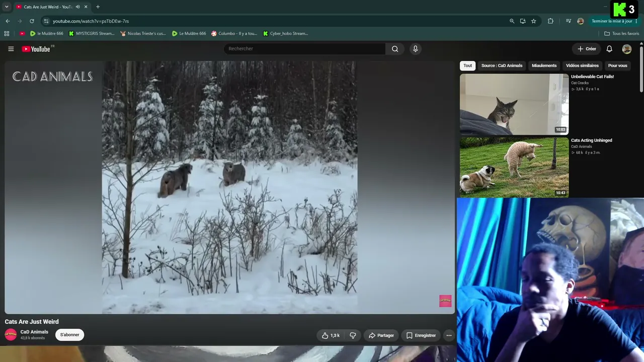This screenshot has height=362, width=644.
Task: Open more actions ellipsis under video
Action: tap(449, 335)
